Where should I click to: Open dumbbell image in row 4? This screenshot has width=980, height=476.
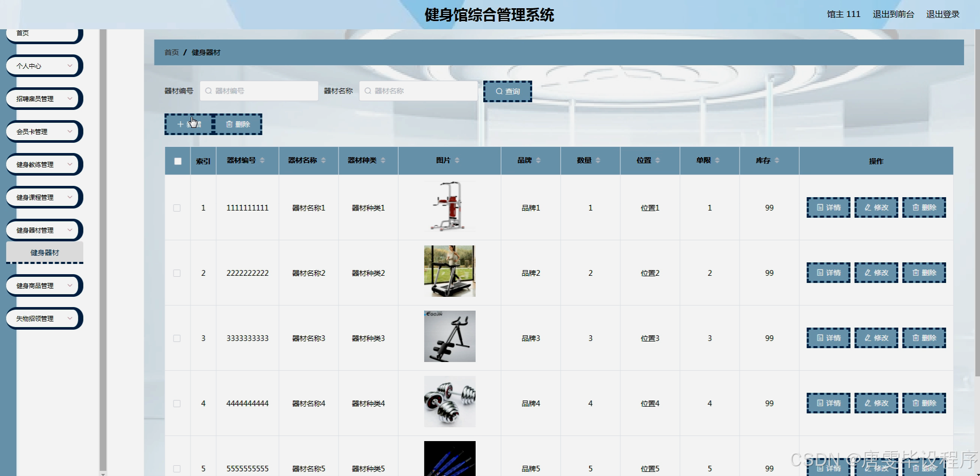pyautogui.click(x=449, y=402)
